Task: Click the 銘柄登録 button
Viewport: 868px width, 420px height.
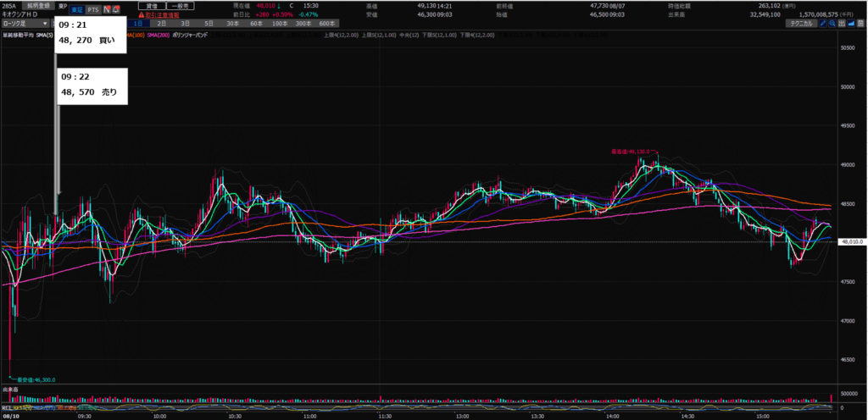Action: click(x=39, y=6)
